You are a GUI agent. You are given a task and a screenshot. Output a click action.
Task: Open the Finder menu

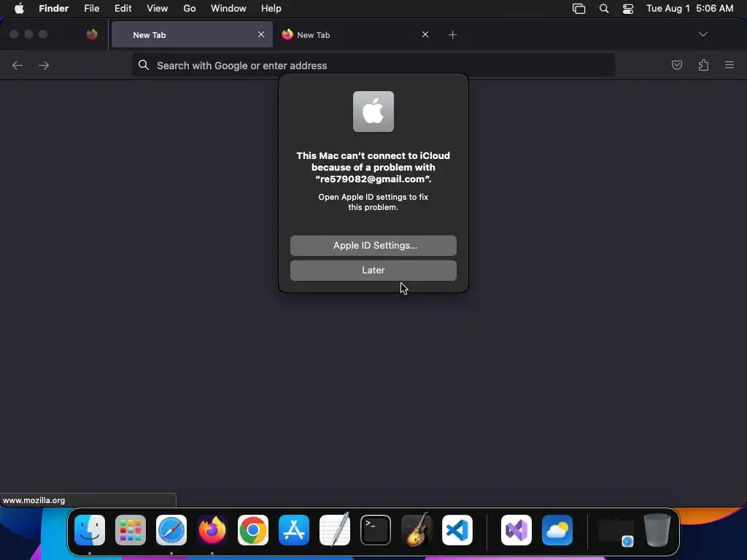(54, 8)
